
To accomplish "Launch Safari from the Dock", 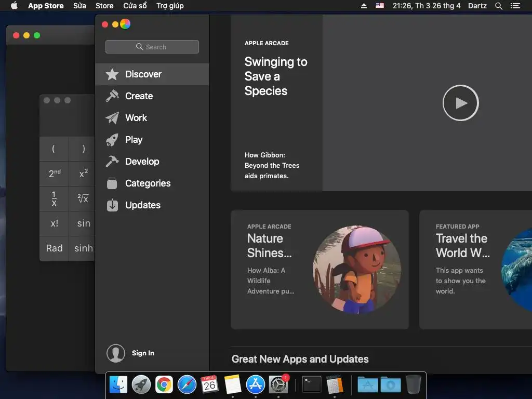I will pos(187,385).
